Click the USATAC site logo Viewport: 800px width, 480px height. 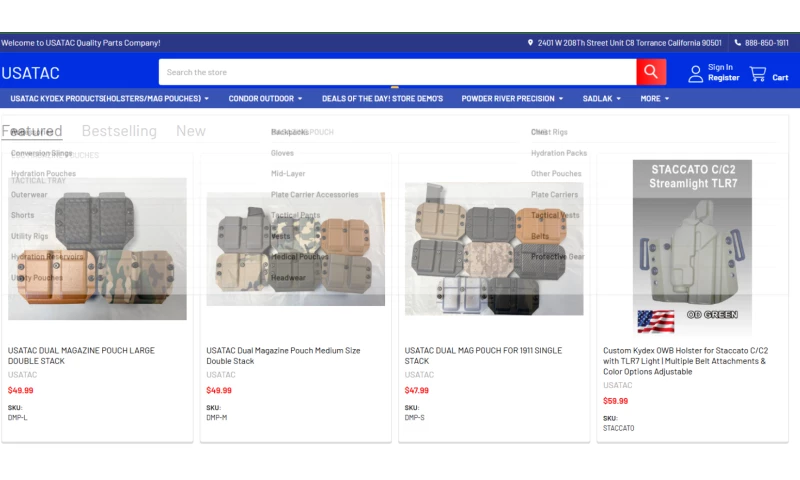click(x=31, y=73)
